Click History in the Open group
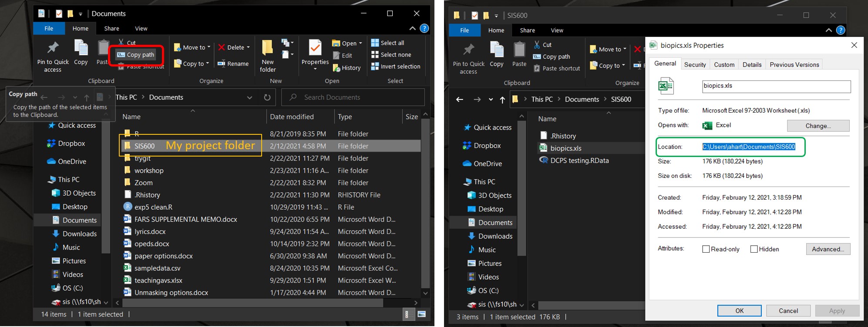Viewport: 868px width, 327px height. coord(347,68)
